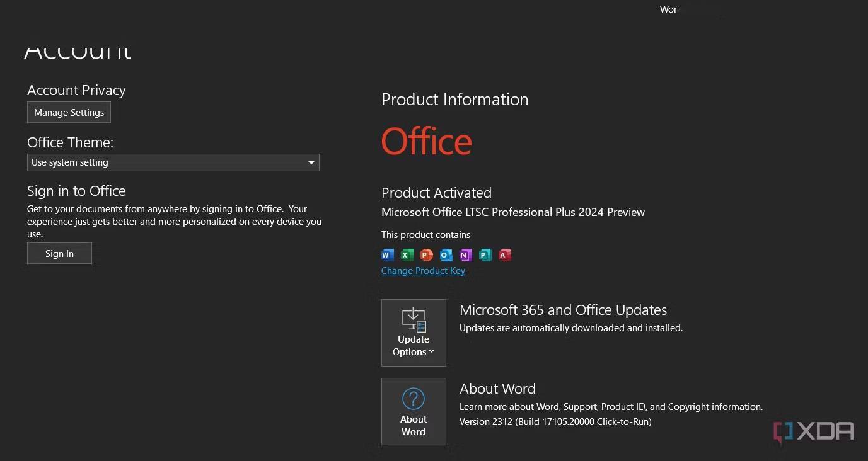Image resolution: width=868 pixels, height=461 pixels.
Task: Follow the Change Product Key link
Action: (x=423, y=271)
